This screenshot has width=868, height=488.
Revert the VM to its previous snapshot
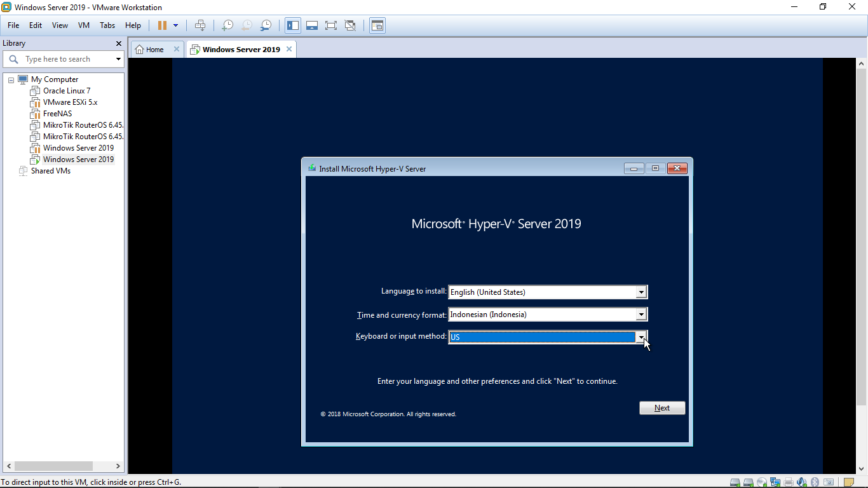point(247,25)
